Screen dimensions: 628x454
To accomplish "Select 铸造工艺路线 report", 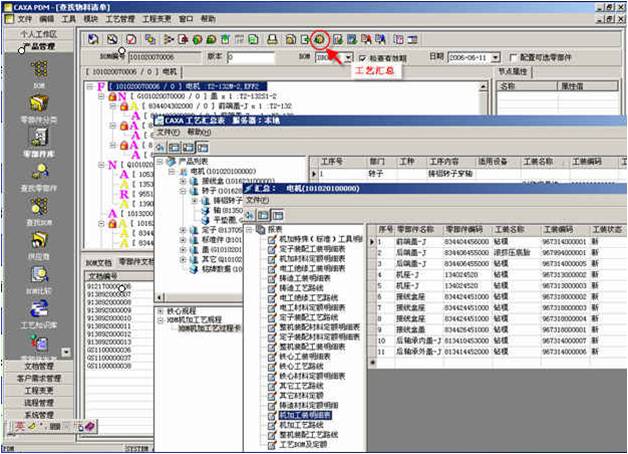I will coord(301,287).
